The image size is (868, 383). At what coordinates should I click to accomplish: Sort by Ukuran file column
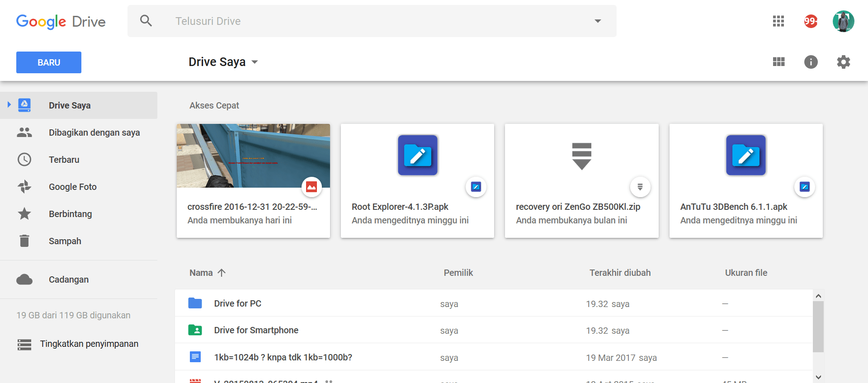pos(746,273)
